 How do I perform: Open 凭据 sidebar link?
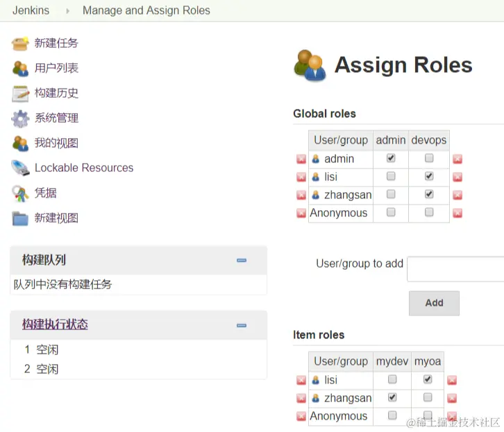(45, 193)
